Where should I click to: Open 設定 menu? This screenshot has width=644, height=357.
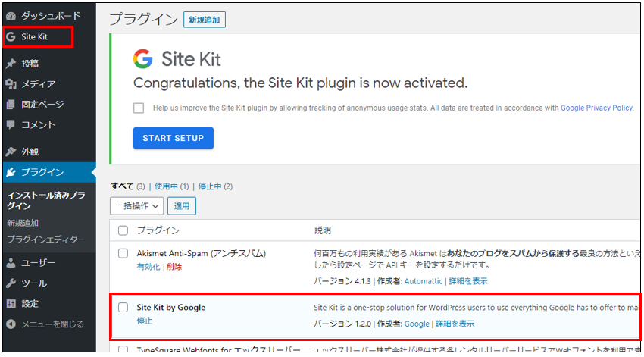click(x=30, y=304)
